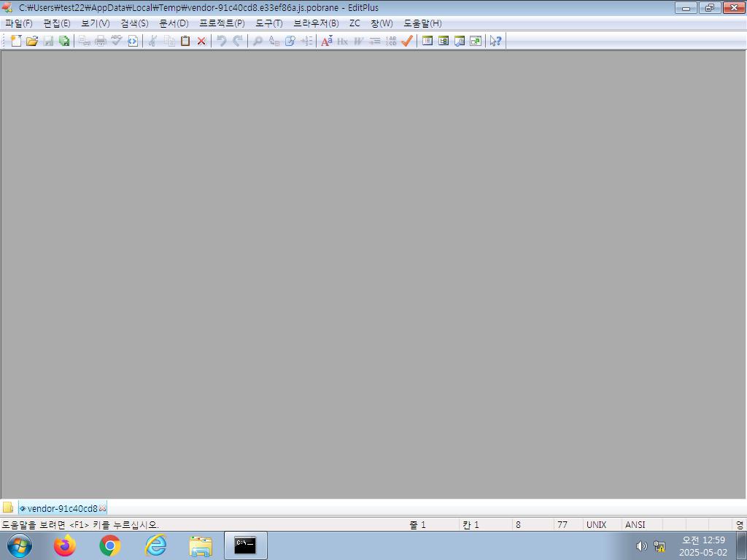
Task: Click the 줄 1 line indicator in status bar
Action: [x=417, y=525]
